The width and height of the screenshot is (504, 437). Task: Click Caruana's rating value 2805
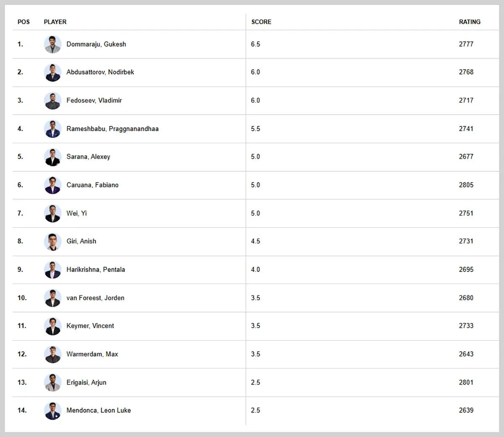466,185
